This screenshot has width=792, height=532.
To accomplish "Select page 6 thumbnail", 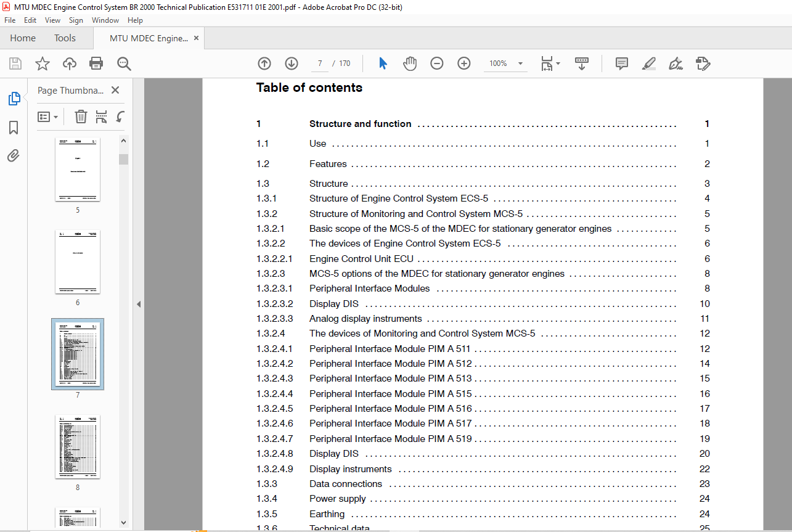I will (78, 262).
